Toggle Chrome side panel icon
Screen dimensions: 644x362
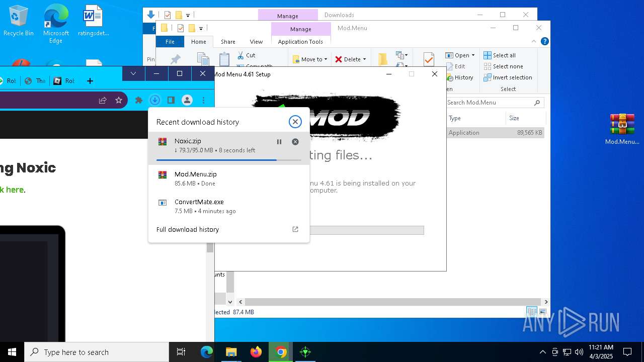pyautogui.click(x=171, y=100)
